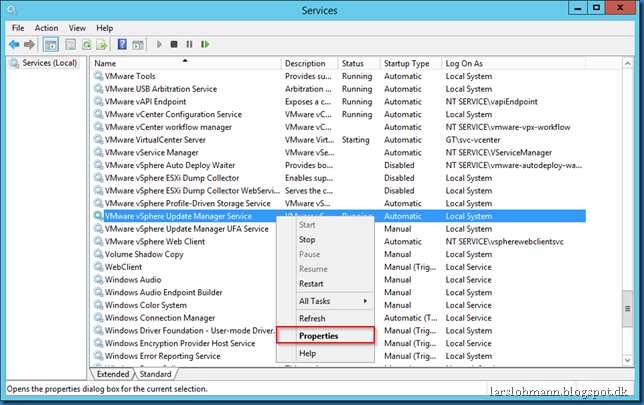The height and width of the screenshot is (405, 644).
Task: Choose Properties in the context menu
Action: (x=325, y=336)
